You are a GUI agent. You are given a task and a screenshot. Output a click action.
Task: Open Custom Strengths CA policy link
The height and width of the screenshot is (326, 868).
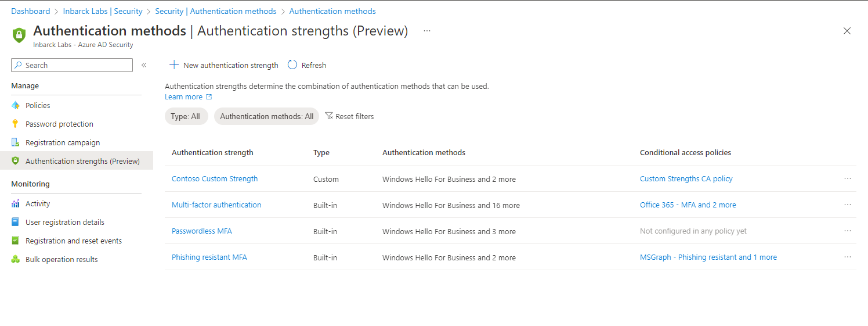(686, 178)
